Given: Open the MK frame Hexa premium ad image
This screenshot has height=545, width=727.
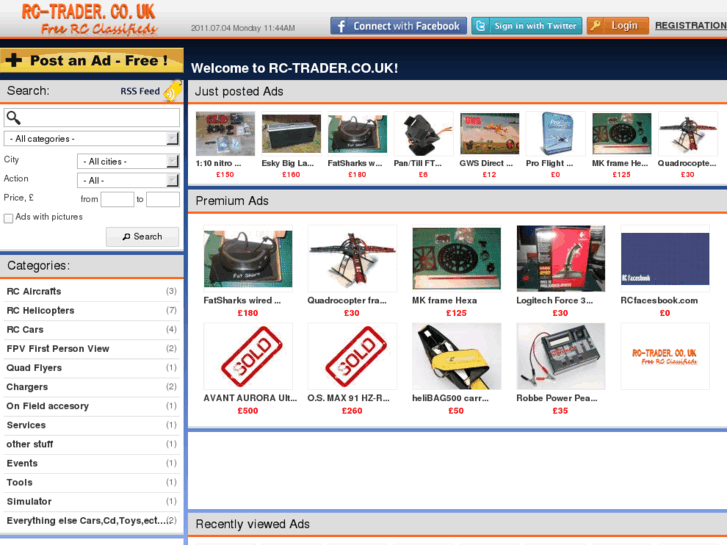Looking at the screenshot, I should coord(456,259).
